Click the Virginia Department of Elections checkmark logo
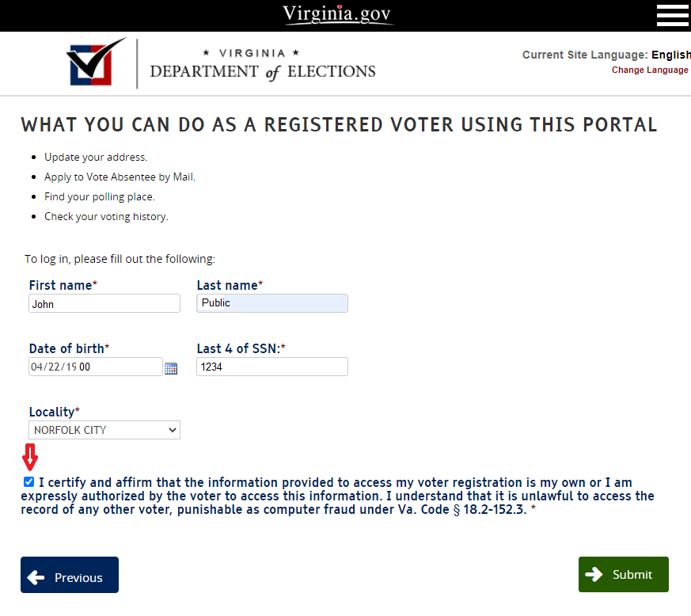The width and height of the screenshot is (691, 616). click(97, 63)
